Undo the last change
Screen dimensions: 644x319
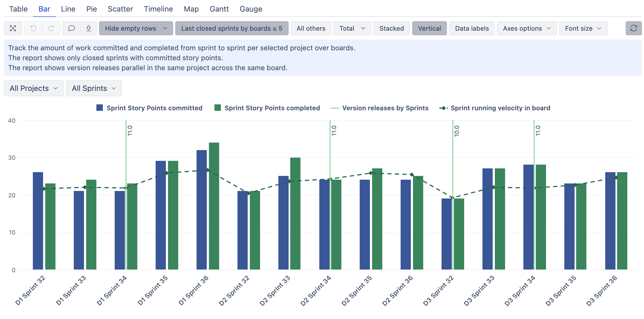point(33,28)
